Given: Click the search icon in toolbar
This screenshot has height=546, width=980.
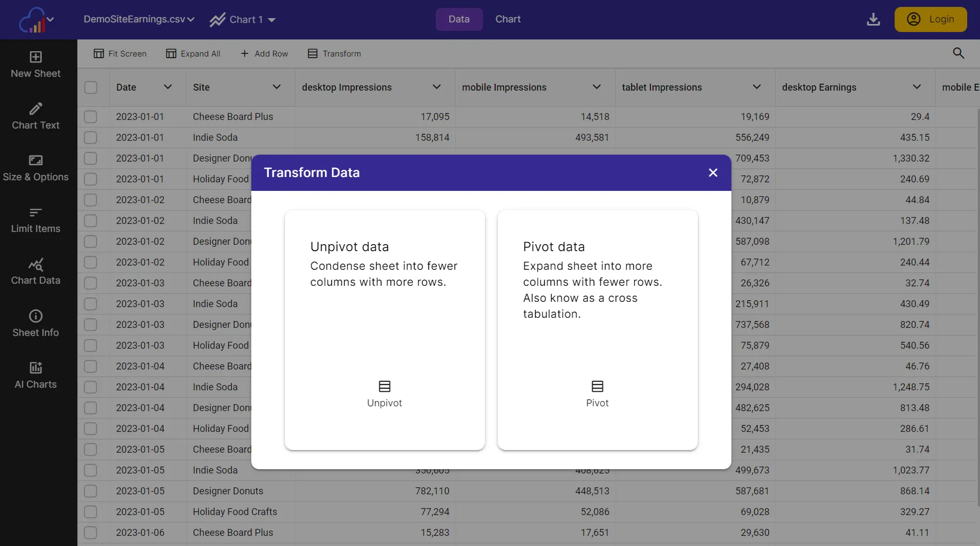Looking at the screenshot, I should coord(958,53).
